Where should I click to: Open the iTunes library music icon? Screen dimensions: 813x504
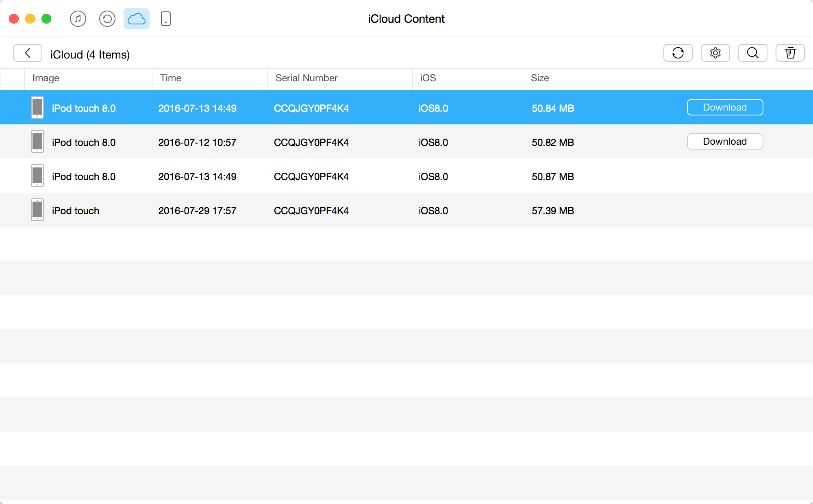(78, 19)
